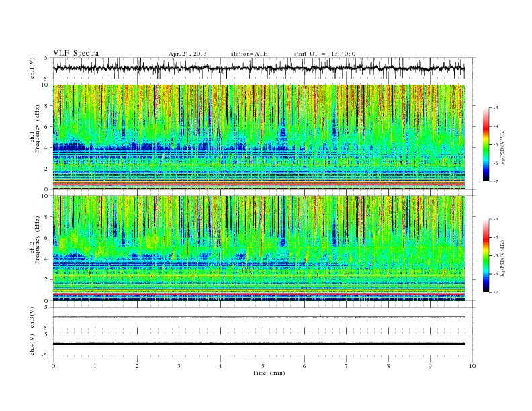Select the "start UT = 13:40:0" text

pyautogui.click(x=324, y=54)
